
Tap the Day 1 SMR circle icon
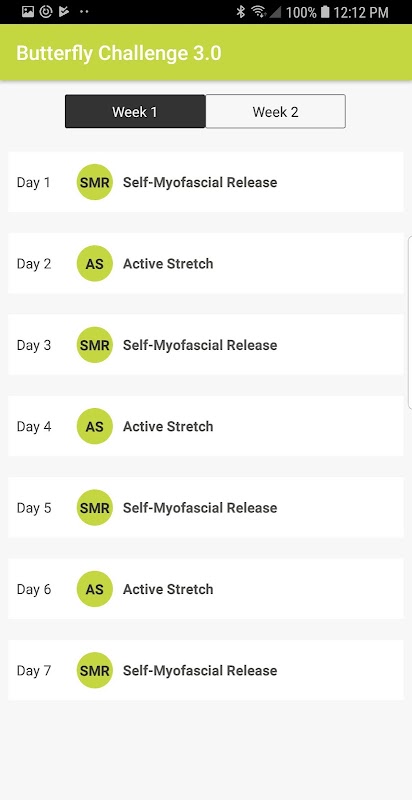click(x=94, y=182)
